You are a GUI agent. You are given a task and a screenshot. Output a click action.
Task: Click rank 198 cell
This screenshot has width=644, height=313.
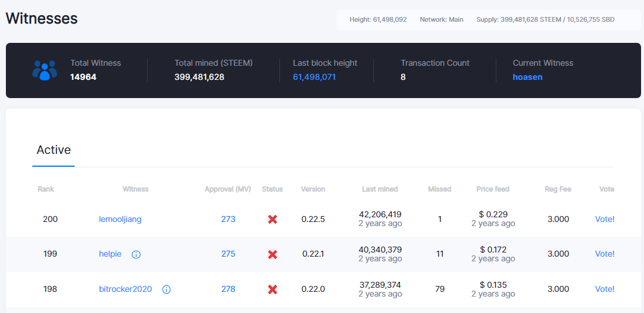pyautogui.click(x=50, y=289)
